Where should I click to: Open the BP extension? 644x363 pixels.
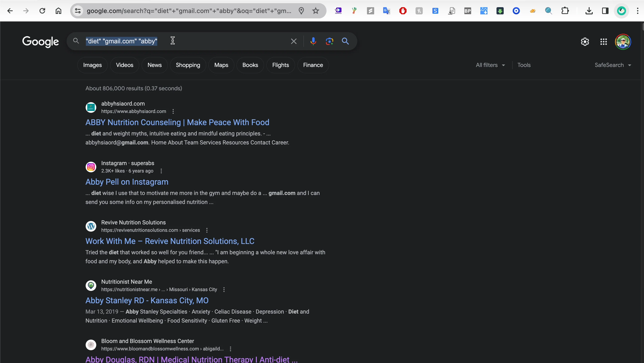(467, 11)
